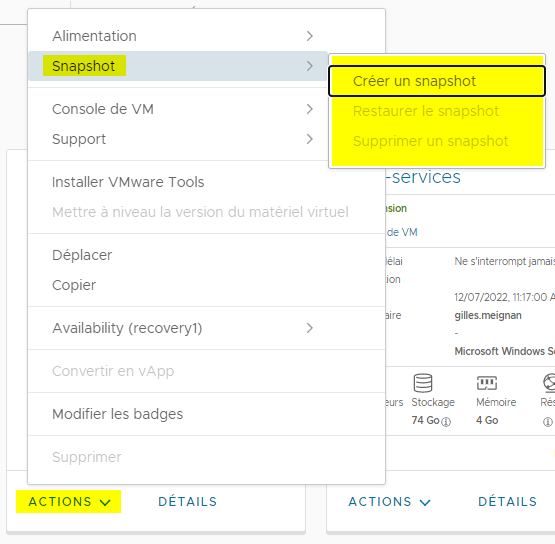
Task: Open the left card's ACTIONS dropdown
Action: 69,502
